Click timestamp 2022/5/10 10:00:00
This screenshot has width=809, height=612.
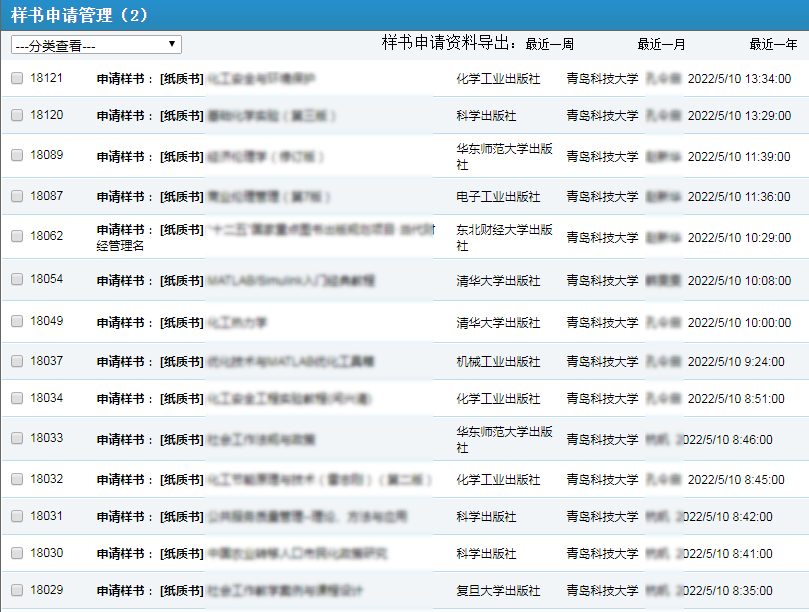(738, 323)
